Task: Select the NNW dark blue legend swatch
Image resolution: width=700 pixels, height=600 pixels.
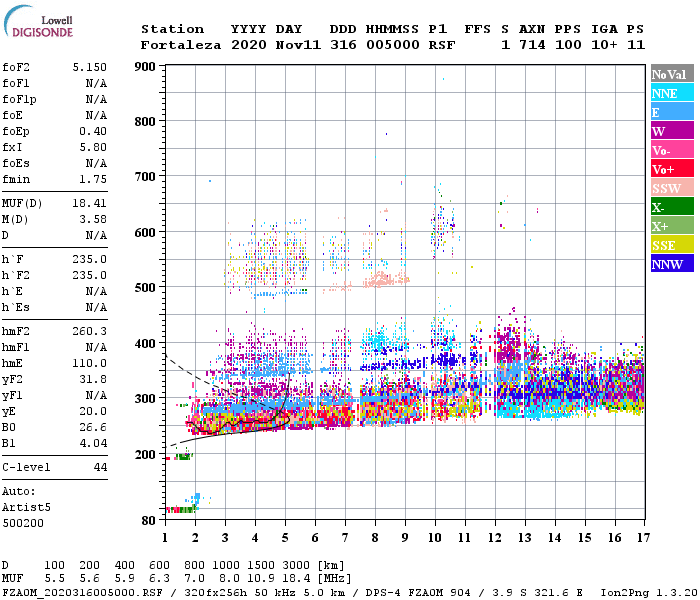Action: (x=672, y=264)
